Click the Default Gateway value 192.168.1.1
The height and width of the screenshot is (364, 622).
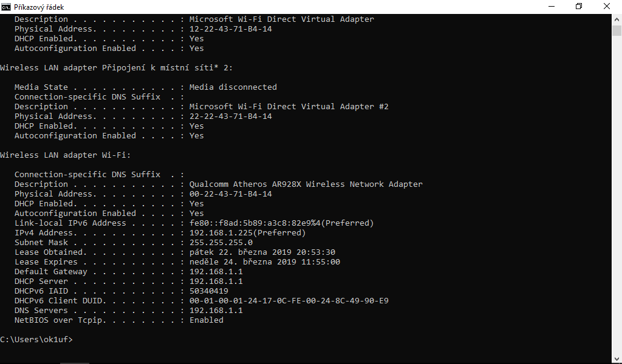click(x=216, y=272)
